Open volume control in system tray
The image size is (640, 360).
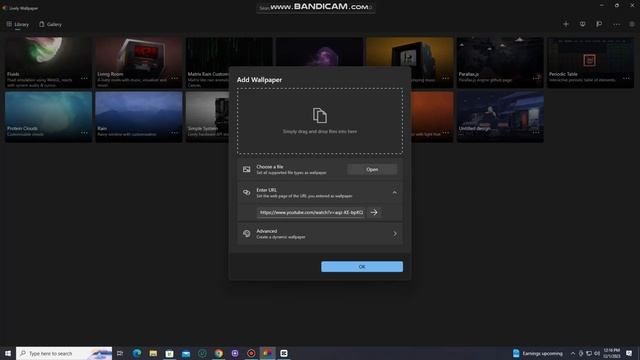pyautogui.click(x=597, y=353)
